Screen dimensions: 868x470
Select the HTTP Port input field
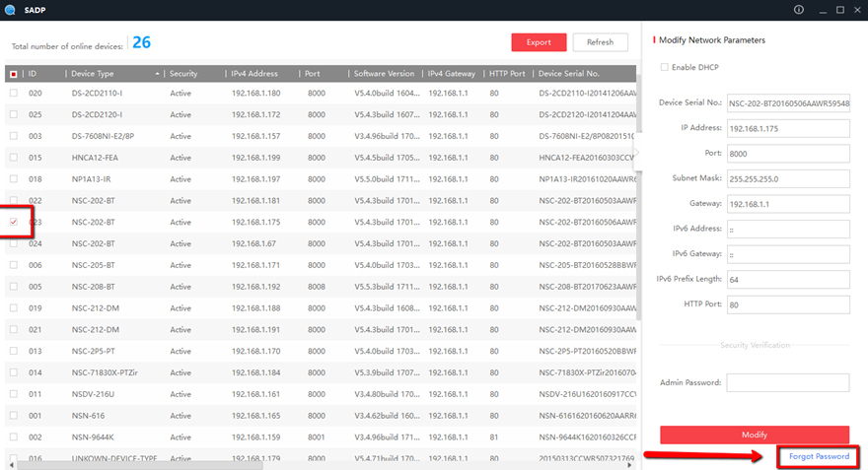(x=787, y=305)
